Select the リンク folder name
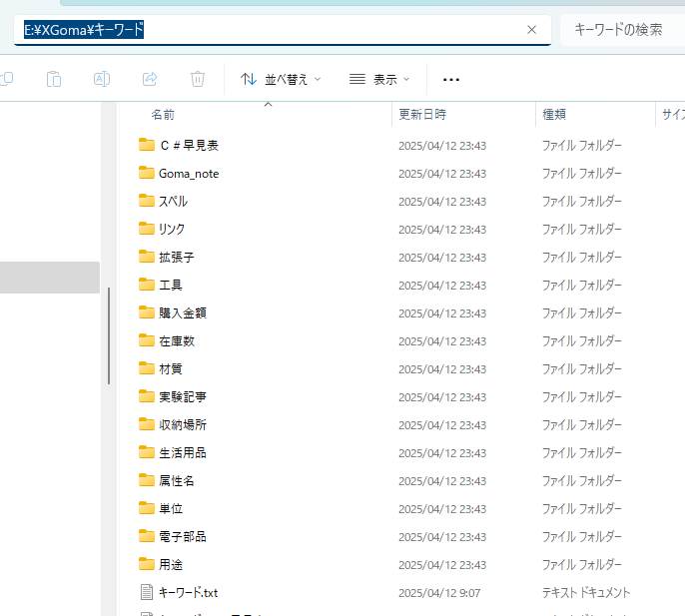685x616 pixels. tap(172, 230)
